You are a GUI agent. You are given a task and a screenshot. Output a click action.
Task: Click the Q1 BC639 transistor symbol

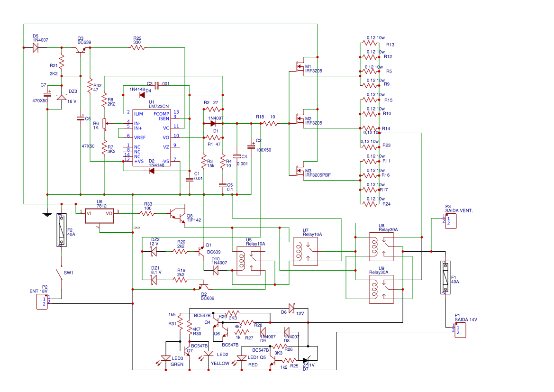pos(200,251)
